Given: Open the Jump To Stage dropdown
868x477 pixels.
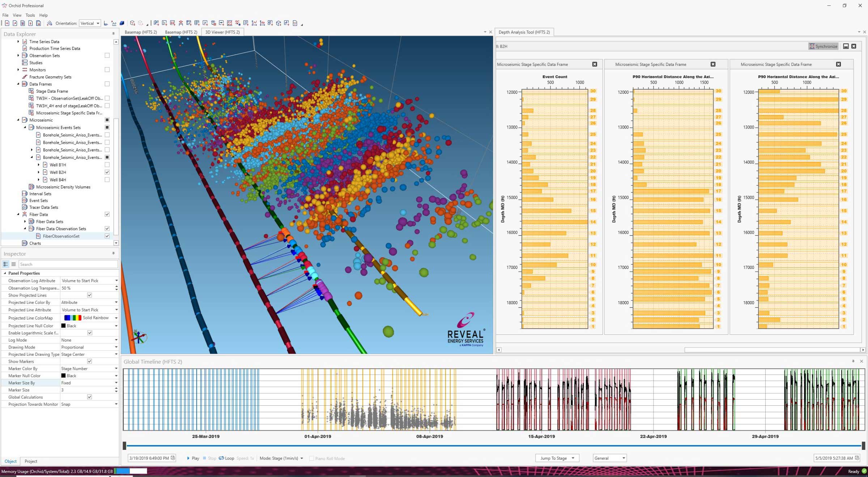Looking at the screenshot, I should click(557, 458).
